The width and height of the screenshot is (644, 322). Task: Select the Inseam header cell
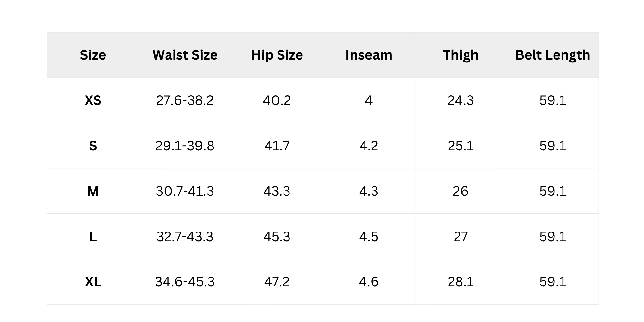pyautogui.click(x=369, y=55)
